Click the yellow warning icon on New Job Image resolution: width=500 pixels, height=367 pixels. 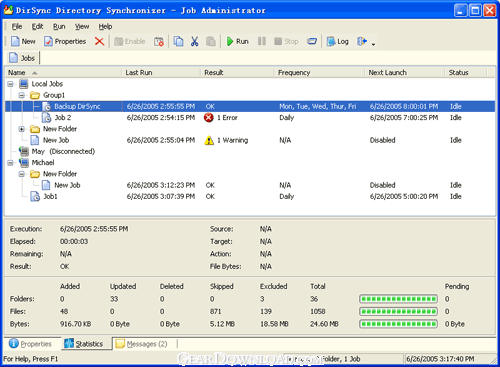click(209, 140)
